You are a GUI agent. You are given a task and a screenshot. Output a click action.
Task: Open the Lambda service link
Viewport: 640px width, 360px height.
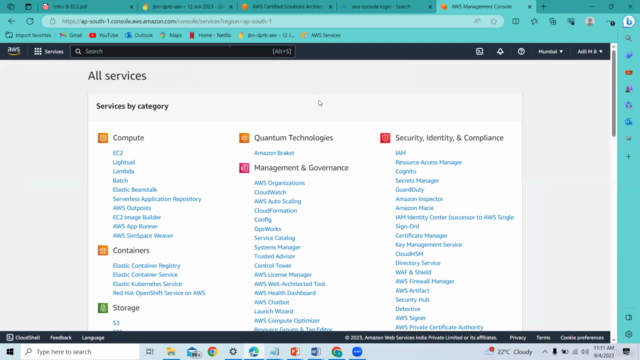(123, 171)
